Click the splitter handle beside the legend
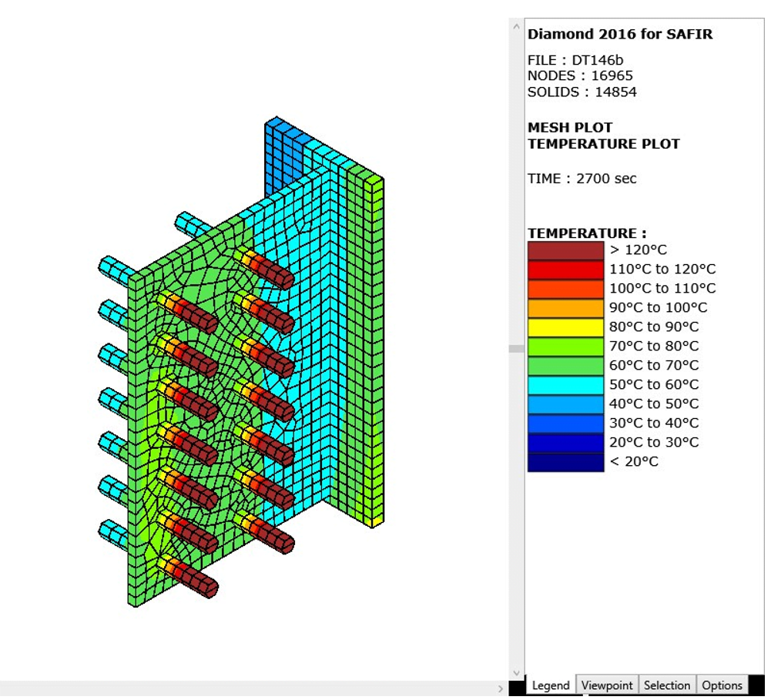This screenshot has height=700, width=771. 516,349
